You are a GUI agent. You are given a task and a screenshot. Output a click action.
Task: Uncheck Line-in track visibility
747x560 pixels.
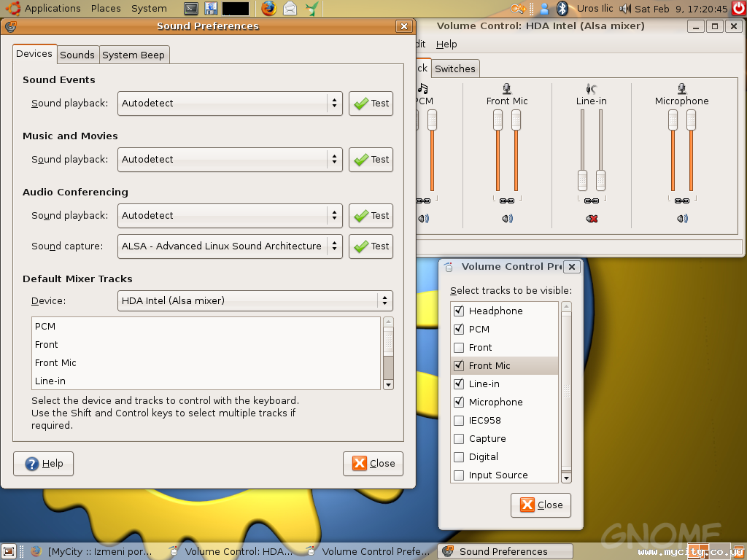tap(459, 384)
